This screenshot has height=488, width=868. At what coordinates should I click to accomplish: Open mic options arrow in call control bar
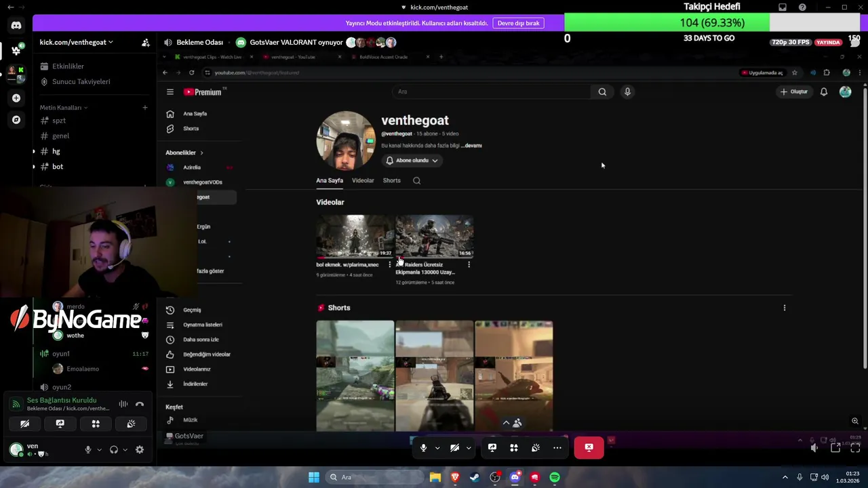437,447
